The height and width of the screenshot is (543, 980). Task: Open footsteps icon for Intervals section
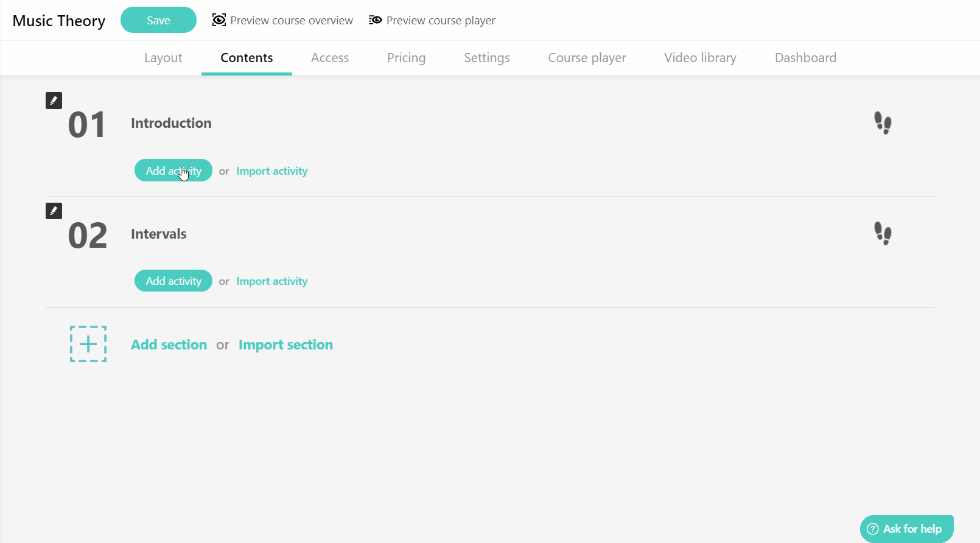tap(883, 233)
